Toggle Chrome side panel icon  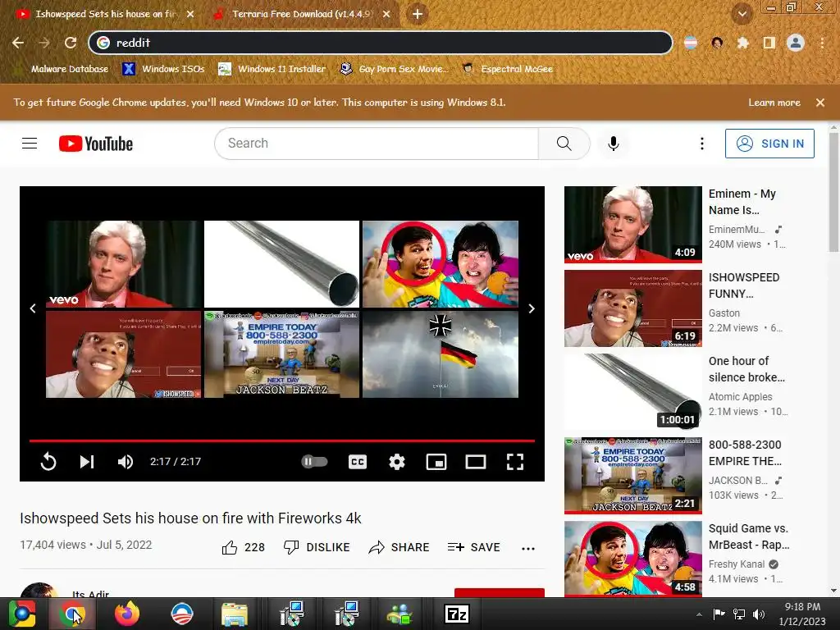click(769, 43)
